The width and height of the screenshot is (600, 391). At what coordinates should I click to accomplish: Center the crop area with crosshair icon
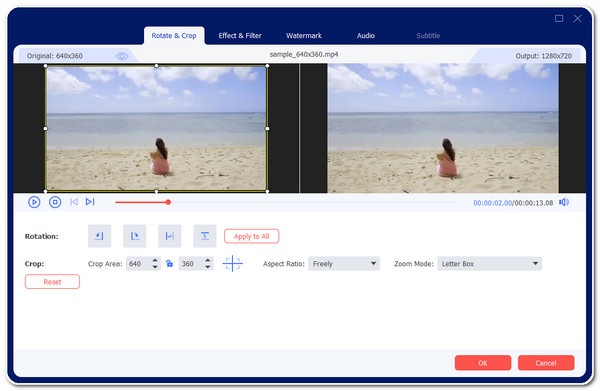click(233, 264)
